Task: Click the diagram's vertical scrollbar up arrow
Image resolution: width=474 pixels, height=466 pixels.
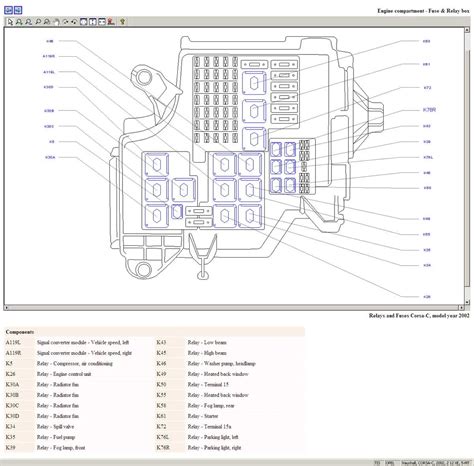Action: click(x=467, y=30)
